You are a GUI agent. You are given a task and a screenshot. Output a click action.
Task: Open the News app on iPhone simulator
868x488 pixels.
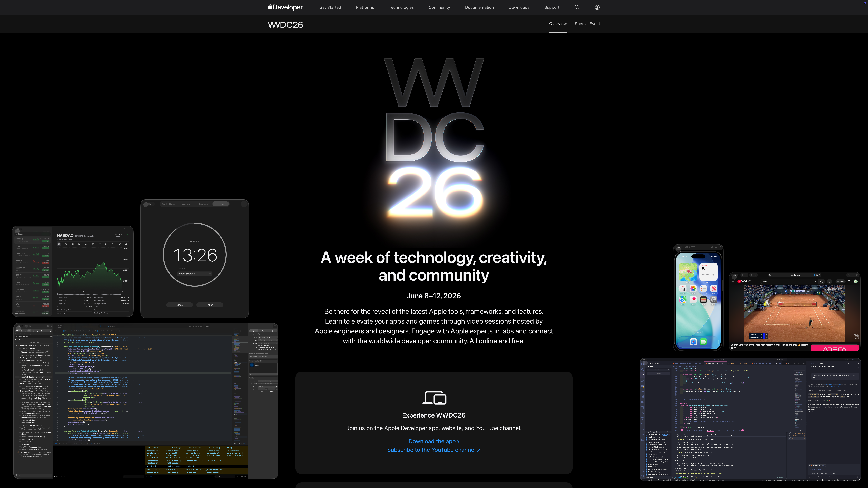coord(714,289)
